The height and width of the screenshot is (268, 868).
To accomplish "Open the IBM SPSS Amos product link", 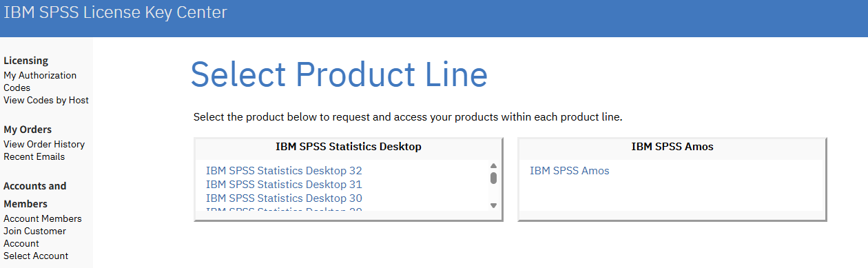I will [x=570, y=170].
